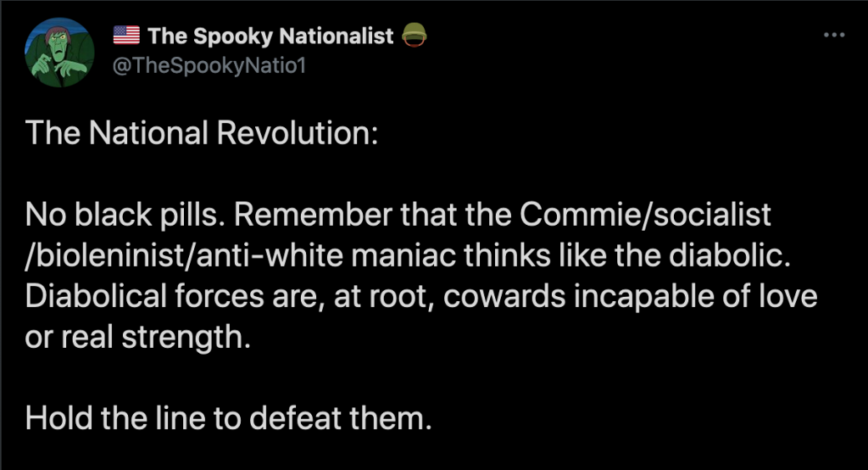The image size is (868, 470).
Task: Click the word 'Commie/socialist' in tweet
Action: [x=645, y=215]
